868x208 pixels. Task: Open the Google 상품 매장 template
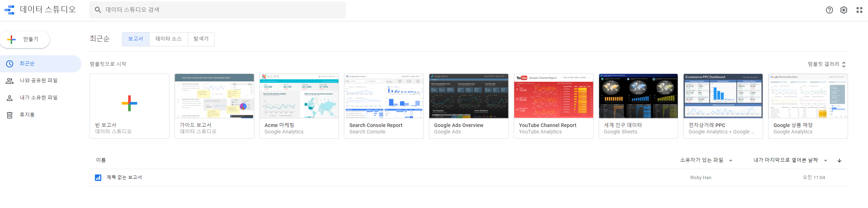[x=808, y=106]
